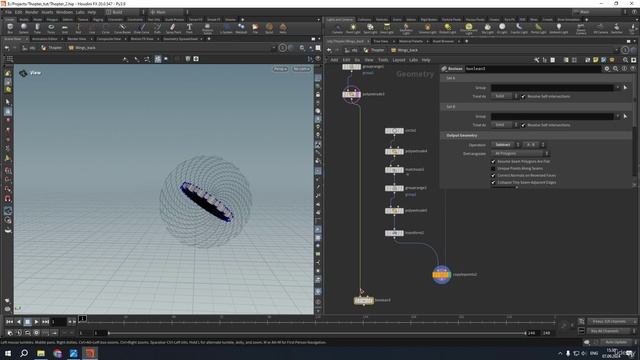Click Set A group selection arrow icon
Viewport: 640px width, 360px height.
pyautogui.click(x=626, y=88)
